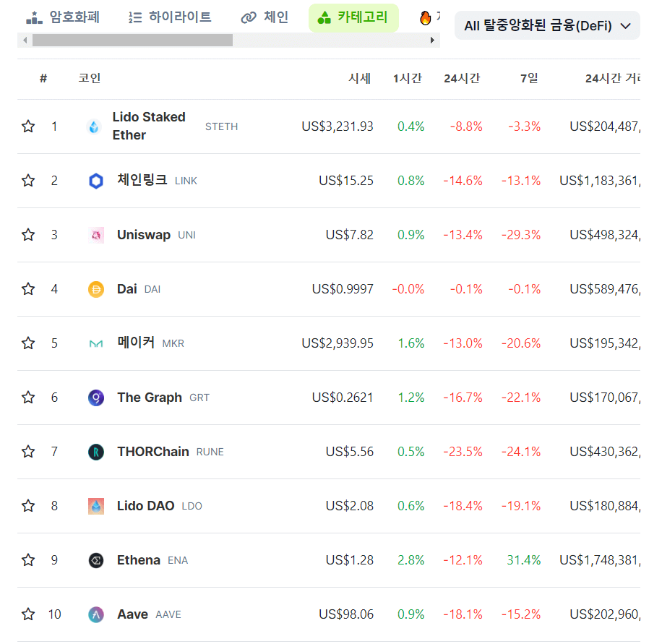Sort by 24시간 거래량 volume column
This screenshot has width=662, height=644.
(x=612, y=78)
